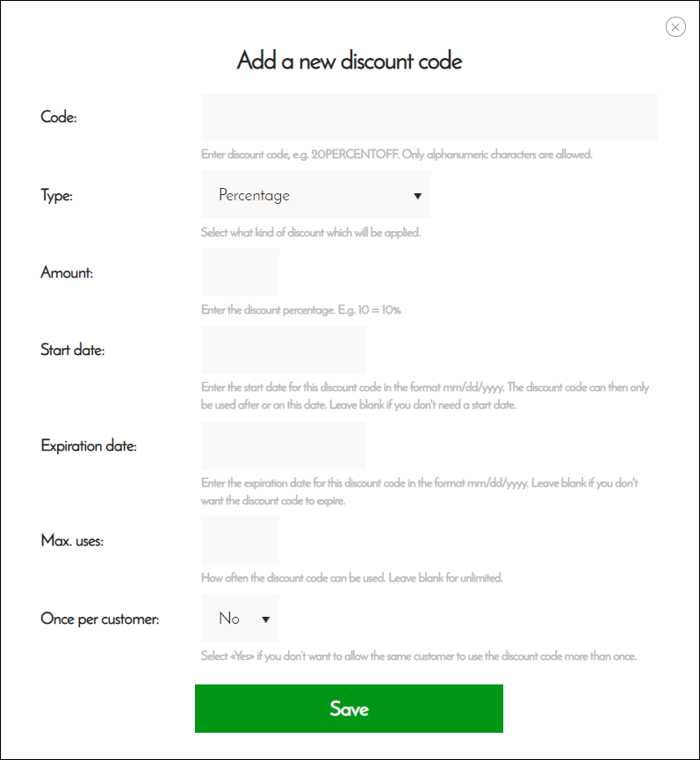Click the arrow beside the No option
The height and width of the screenshot is (760, 700).
265,619
